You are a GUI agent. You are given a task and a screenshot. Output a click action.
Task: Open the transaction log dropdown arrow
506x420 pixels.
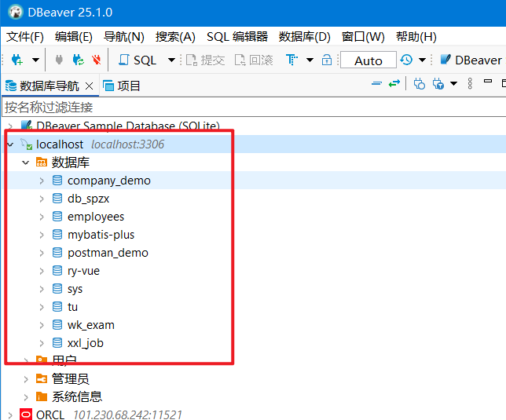click(x=422, y=60)
